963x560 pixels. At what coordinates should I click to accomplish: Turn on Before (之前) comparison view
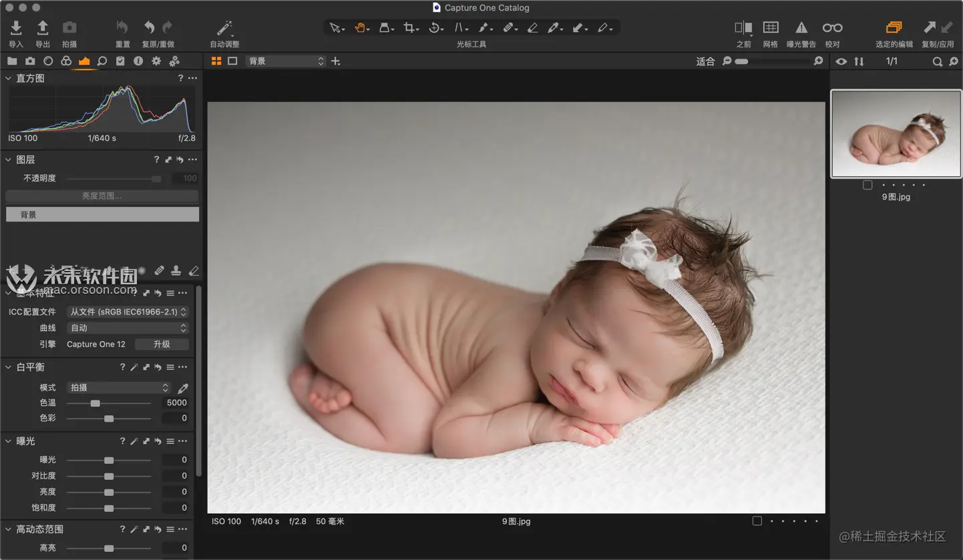pos(743,27)
